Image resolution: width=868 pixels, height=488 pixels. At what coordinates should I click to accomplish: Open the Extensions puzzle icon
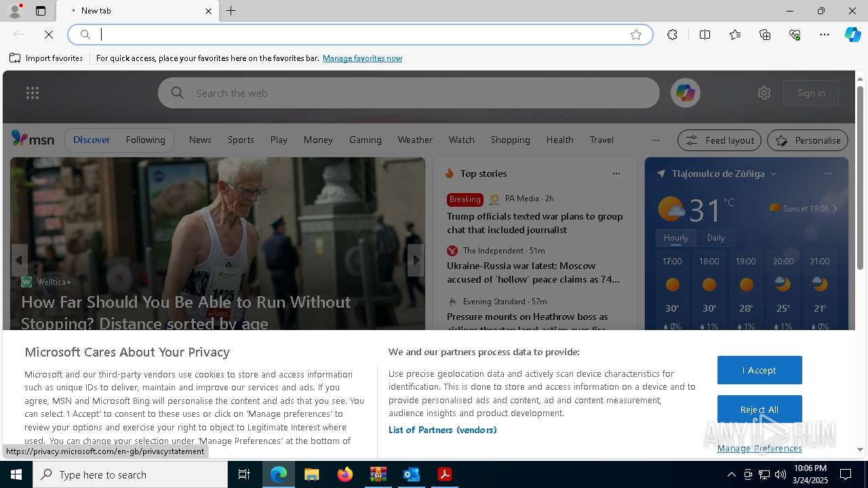click(672, 35)
